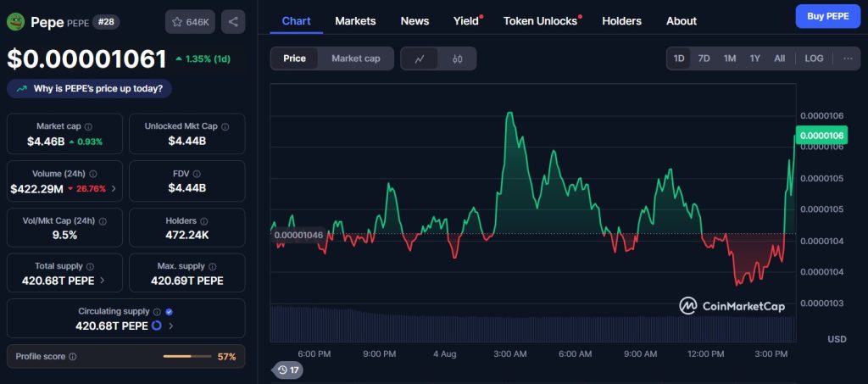Select the Price chart toggle

pos(295,58)
